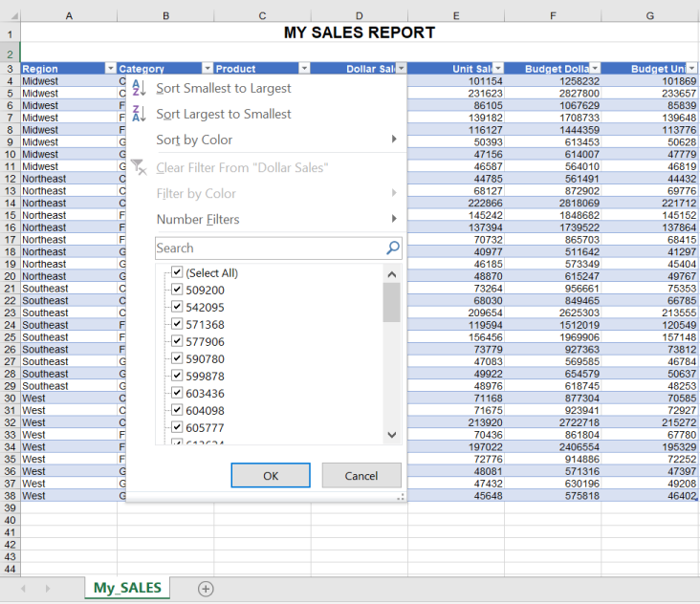Uncheck the 509200 value checkbox

tap(177, 290)
